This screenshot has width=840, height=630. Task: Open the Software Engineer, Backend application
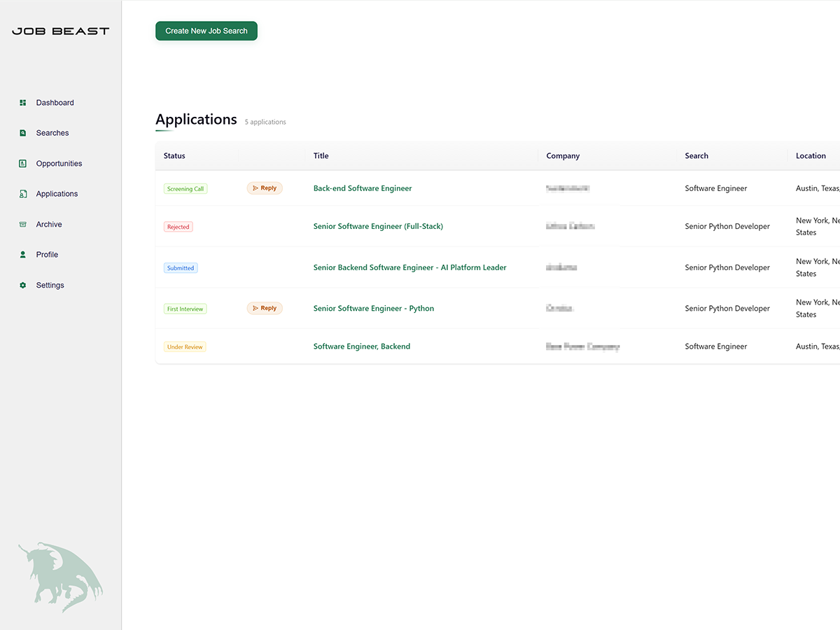[x=362, y=346]
